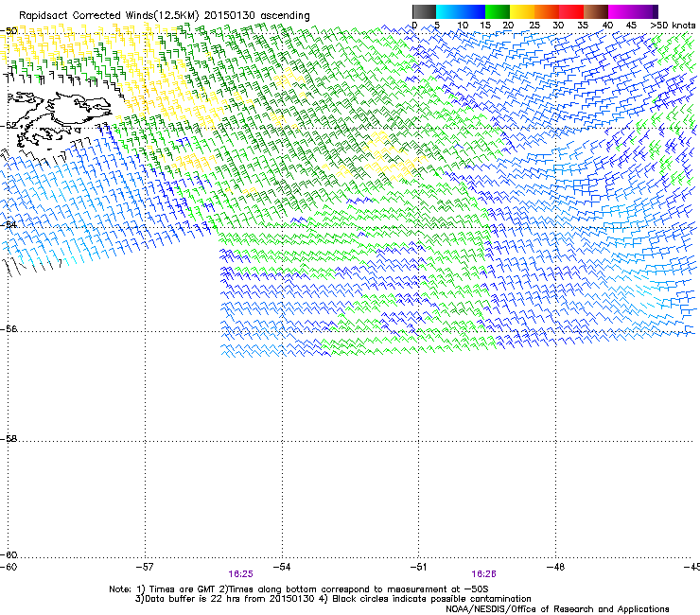The width and height of the screenshot is (700, 615).
Task: Click the '-56' latitude axis label
Action: pyautogui.click(x=9, y=329)
